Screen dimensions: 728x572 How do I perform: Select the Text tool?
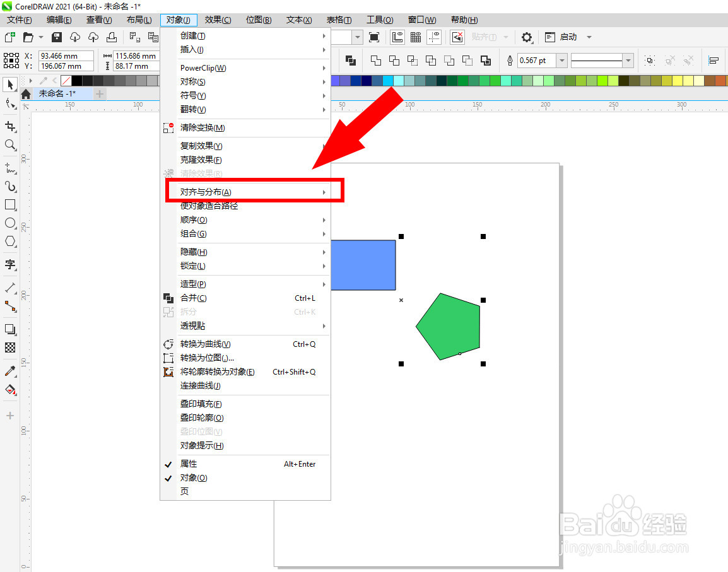coord(9,265)
